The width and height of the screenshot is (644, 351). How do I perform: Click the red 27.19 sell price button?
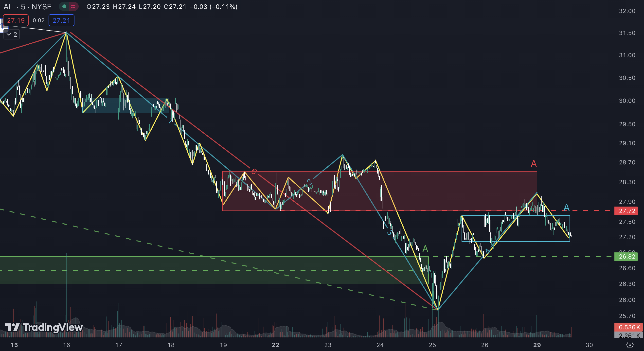(16, 20)
